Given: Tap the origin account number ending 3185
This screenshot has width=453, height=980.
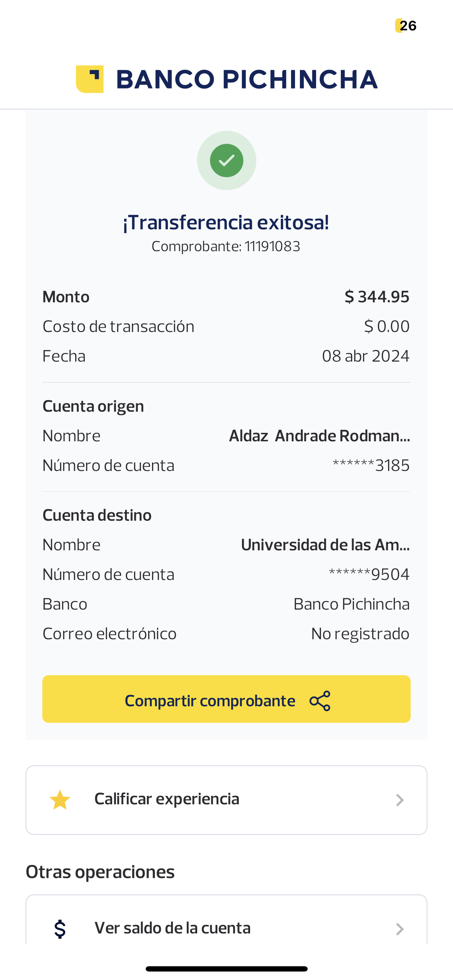Looking at the screenshot, I should click(x=371, y=465).
